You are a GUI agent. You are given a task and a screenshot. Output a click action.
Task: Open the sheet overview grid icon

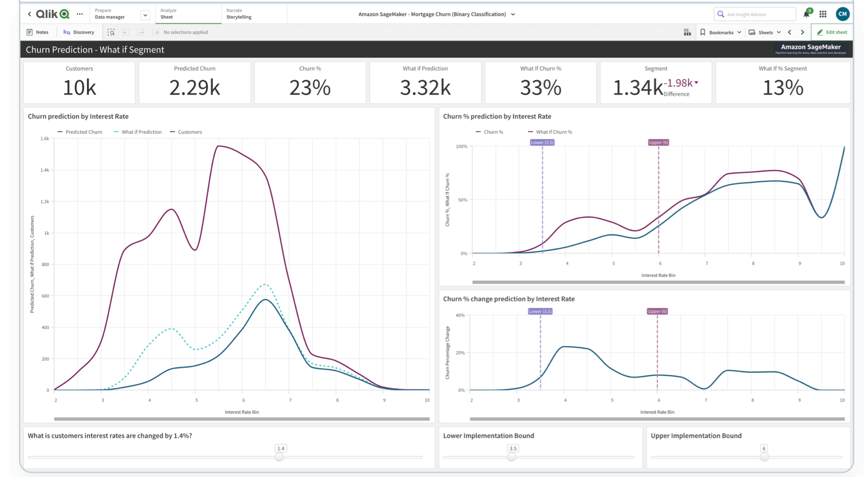[x=687, y=32]
